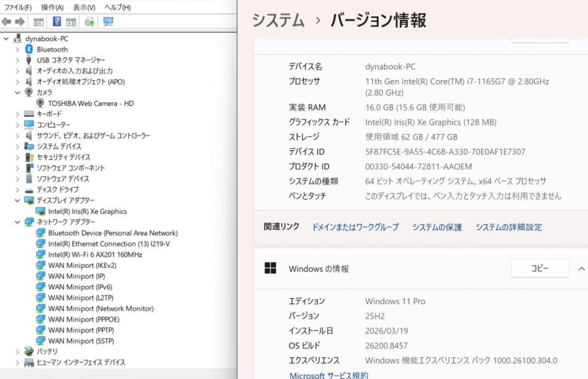588x379 pixels.
Task: Click the コンピューター category icon
Action: (29, 125)
